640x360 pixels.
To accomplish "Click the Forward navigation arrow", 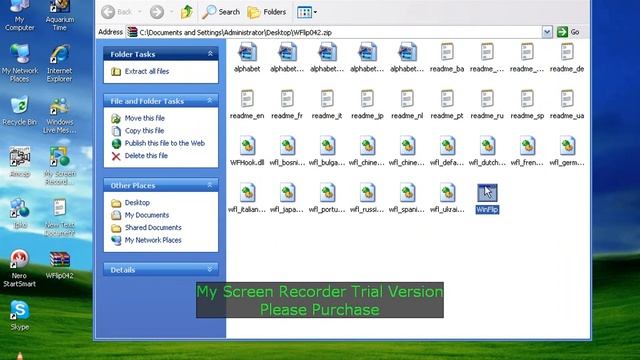I will pyautogui.click(x=157, y=12).
